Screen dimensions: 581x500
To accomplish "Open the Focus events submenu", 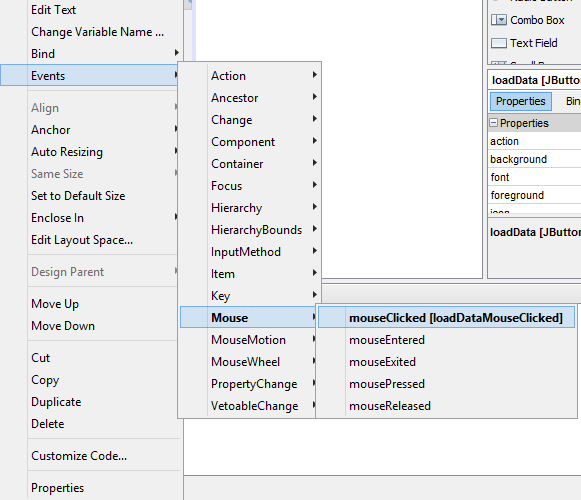I will (x=249, y=186).
